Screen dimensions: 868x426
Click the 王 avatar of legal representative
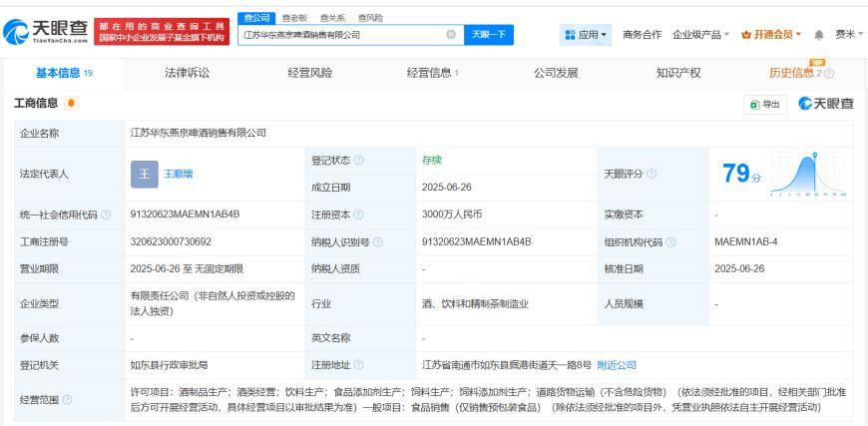click(x=145, y=175)
